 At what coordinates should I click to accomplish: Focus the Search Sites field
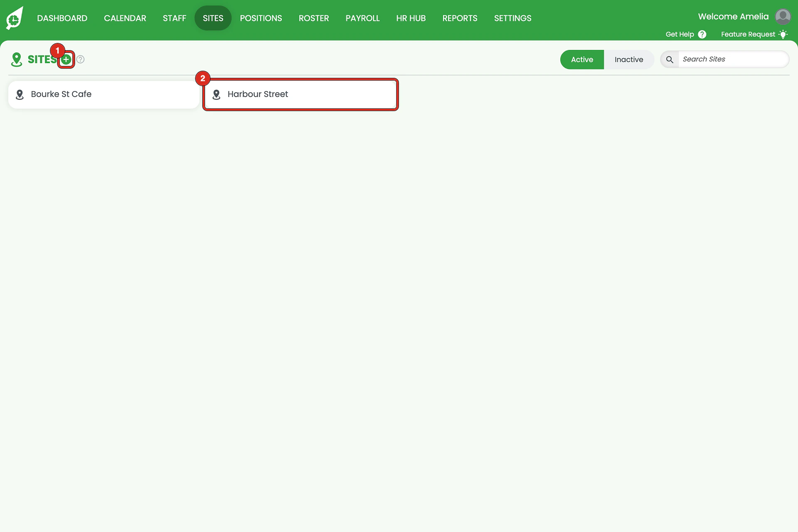click(x=733, y=59)
